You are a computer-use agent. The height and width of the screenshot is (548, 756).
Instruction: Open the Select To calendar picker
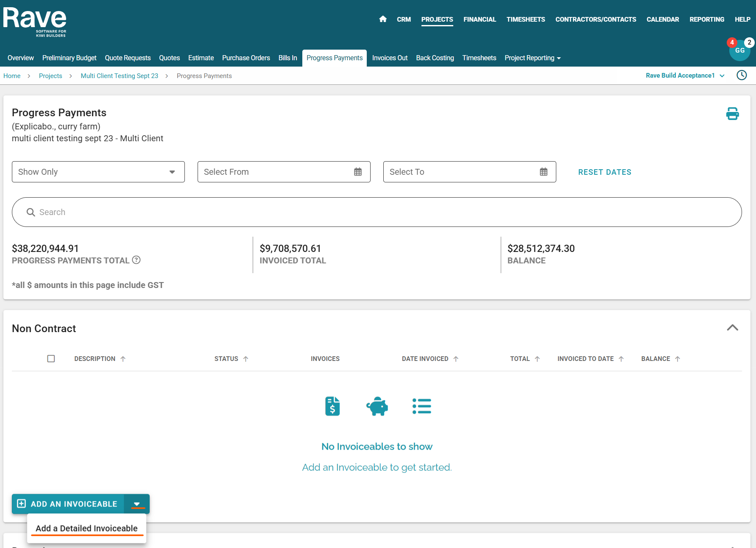pyautogui.click(x=544, y=172)
